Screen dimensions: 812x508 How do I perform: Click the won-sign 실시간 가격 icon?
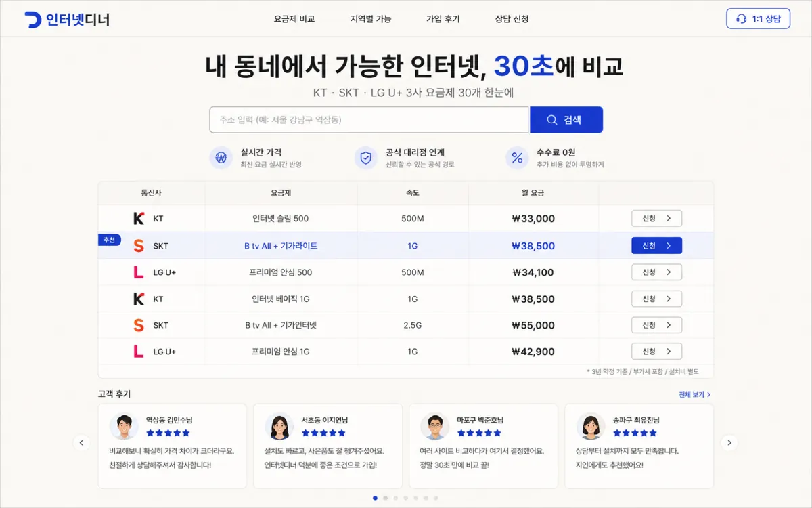221,158
